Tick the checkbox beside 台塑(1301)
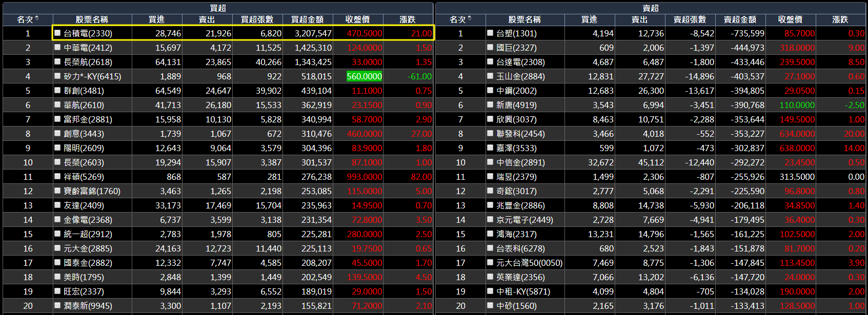Image resolution: width=868 pixels, height=315 pixels. coord(490,33)
